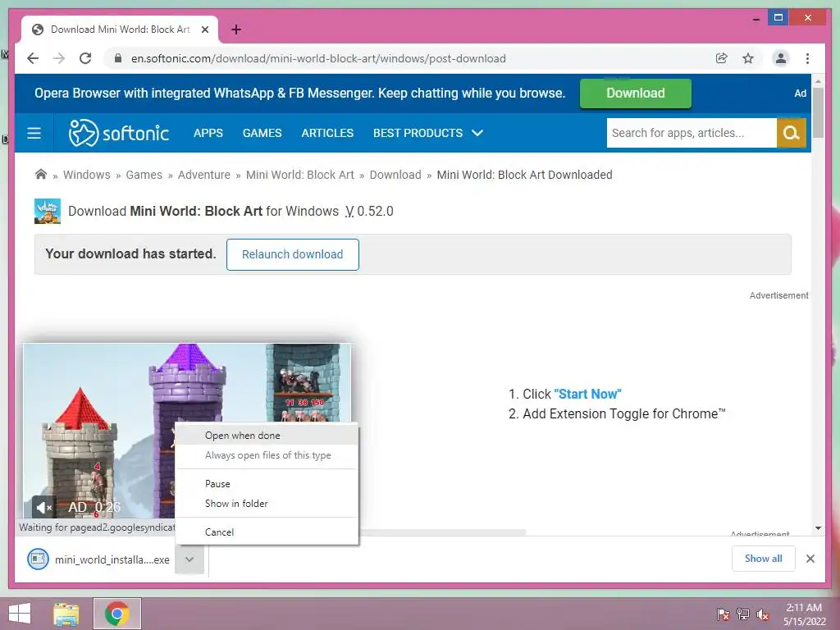Reload the current page
Screen dimensions: 840x630
85,58
